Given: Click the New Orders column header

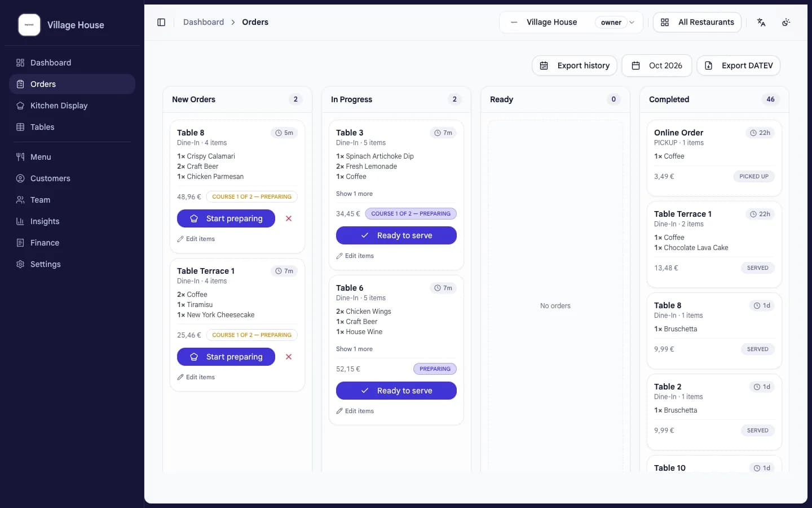Looking at the screenshot, I should (x=237, y=99).
